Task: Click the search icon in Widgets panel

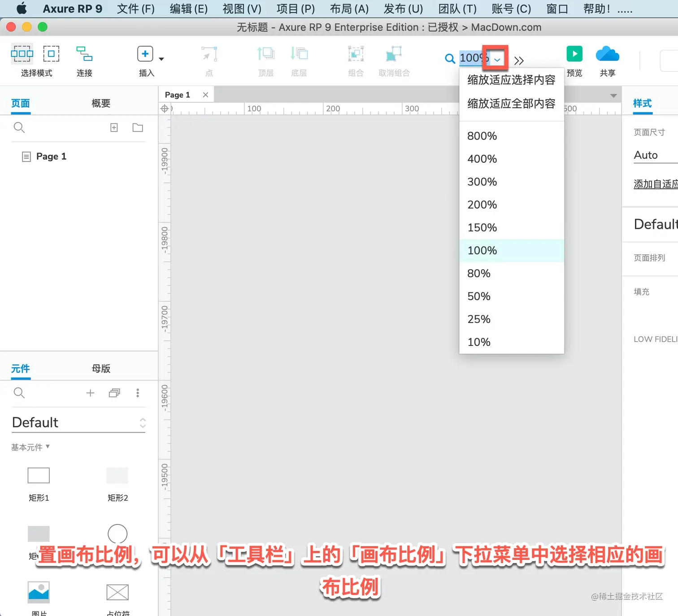Action: 19,393
